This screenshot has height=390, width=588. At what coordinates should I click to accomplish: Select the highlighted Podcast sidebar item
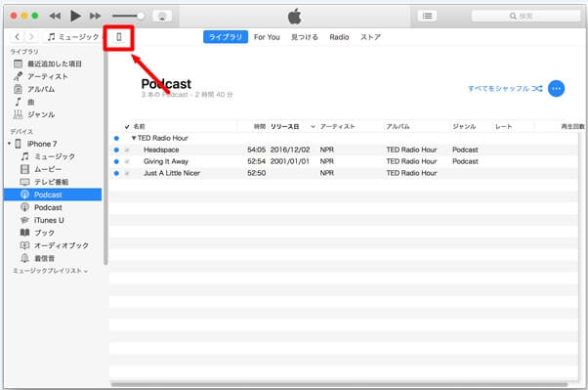[x=53, y=195]
